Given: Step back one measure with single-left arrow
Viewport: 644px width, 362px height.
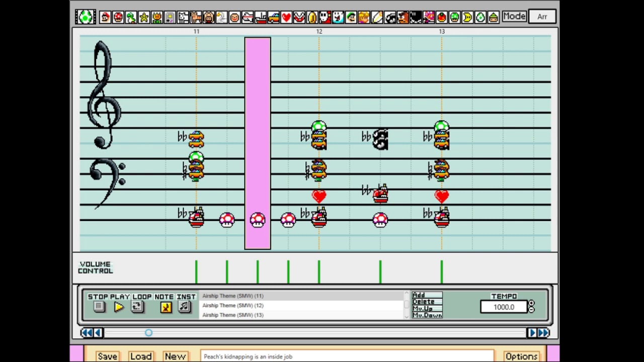Looking at the screenshot, I should pos(98,332).
